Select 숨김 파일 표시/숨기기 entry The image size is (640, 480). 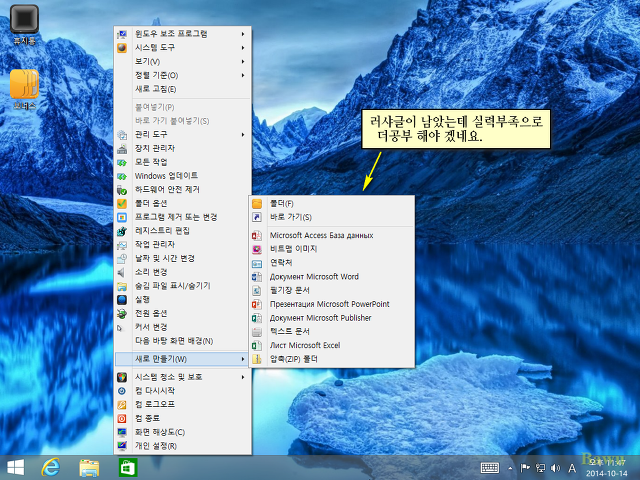point(182,286)
